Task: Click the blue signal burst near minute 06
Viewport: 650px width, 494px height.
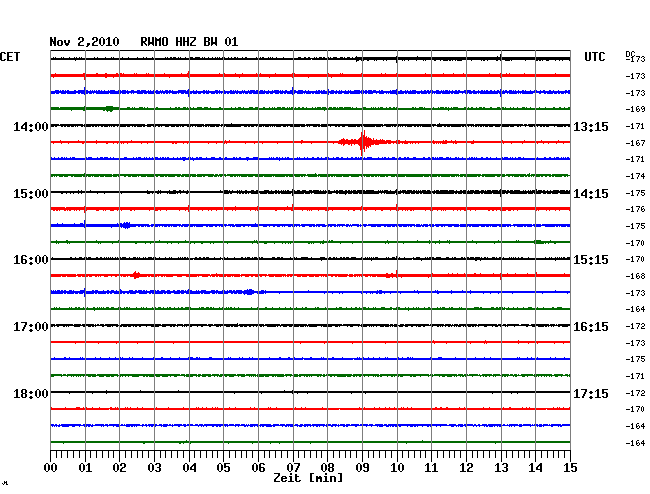Action: [249, 292]
